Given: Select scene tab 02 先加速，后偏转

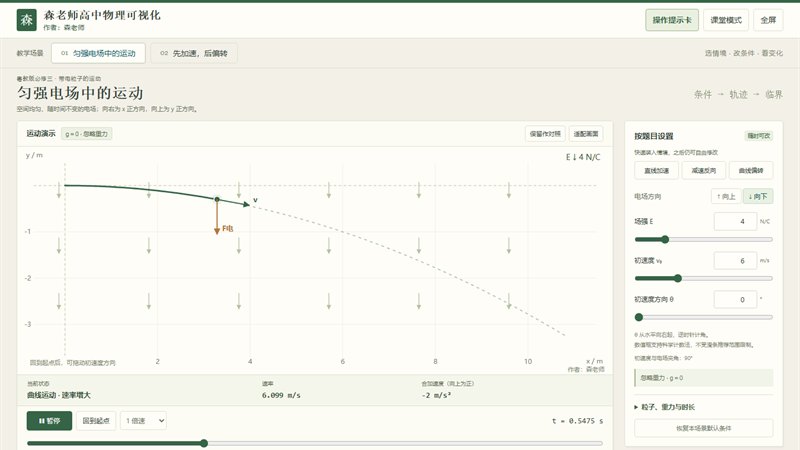Looking at the screenshot, I should pos(194,53).
